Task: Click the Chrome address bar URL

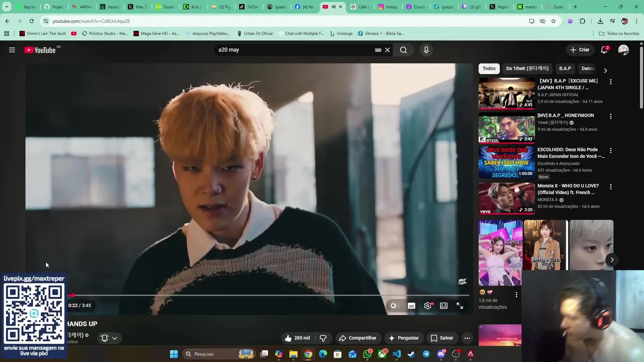Action: (x=91, y=21)
